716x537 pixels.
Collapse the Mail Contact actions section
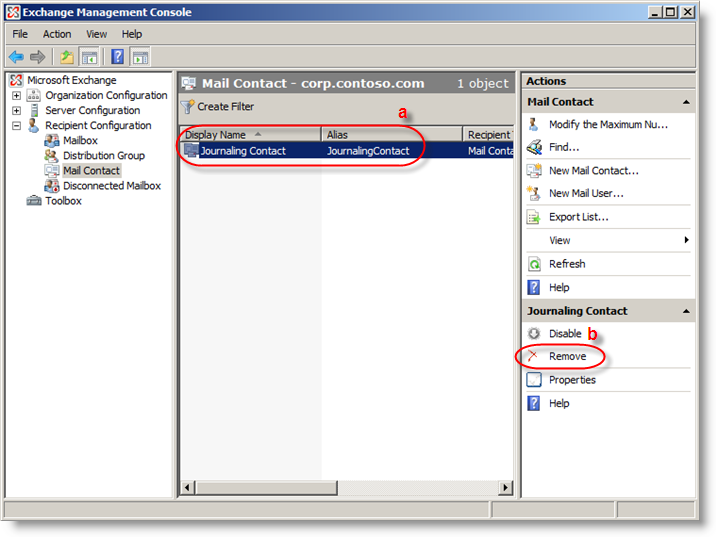pos(686,102)
